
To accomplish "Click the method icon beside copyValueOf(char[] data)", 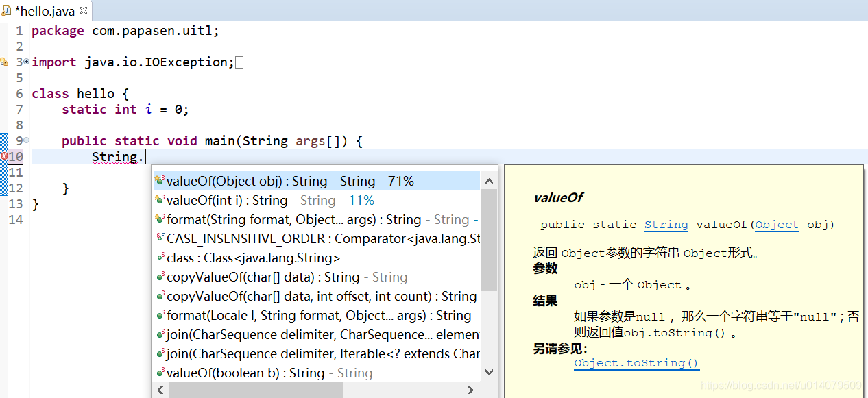I will pos(160,277).
